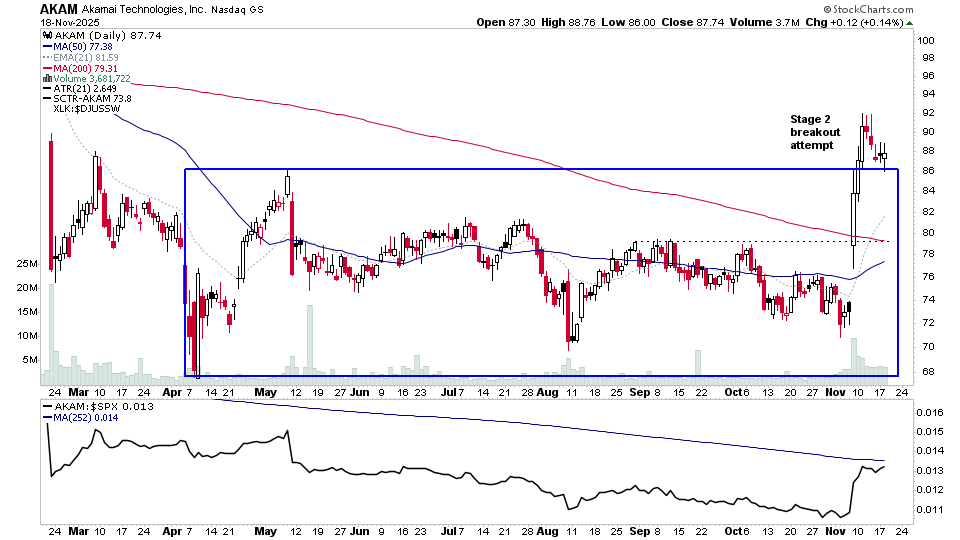
Task: Click the Volume 3,681,722 legend entry
Action: [x=92, y=79]
